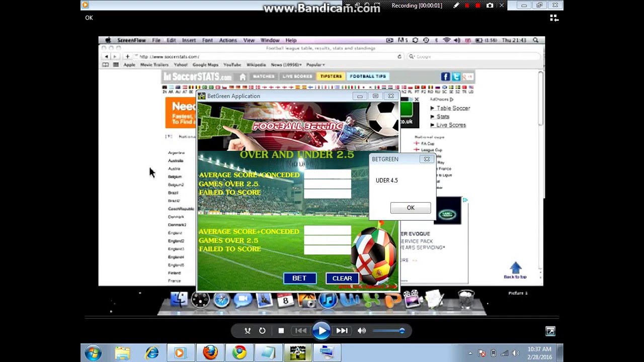Click the Play button in the media player
The height and width of the screenshot is (362, 644).
[321, 330]
